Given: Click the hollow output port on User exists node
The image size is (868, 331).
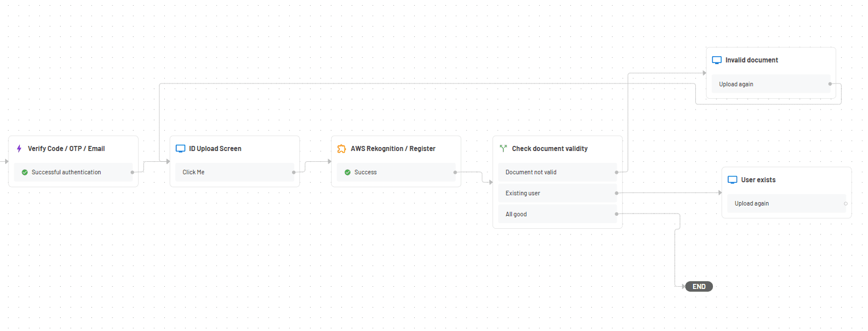Looking at the screenshot, I should (x=846, y=203).
